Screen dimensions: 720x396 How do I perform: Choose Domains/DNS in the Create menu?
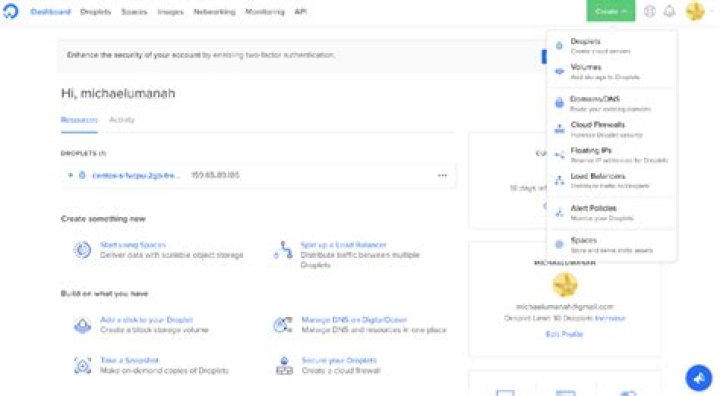(612, 103)
